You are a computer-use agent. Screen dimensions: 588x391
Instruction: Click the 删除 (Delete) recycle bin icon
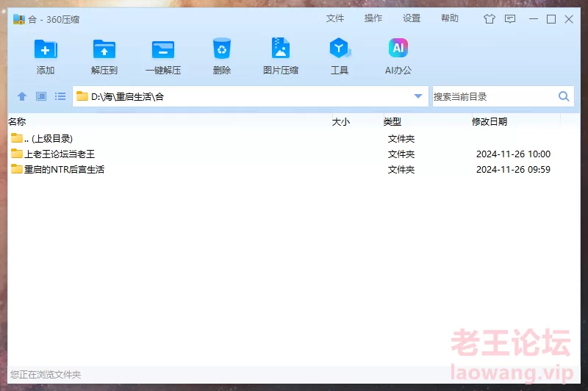pos(222,48)
